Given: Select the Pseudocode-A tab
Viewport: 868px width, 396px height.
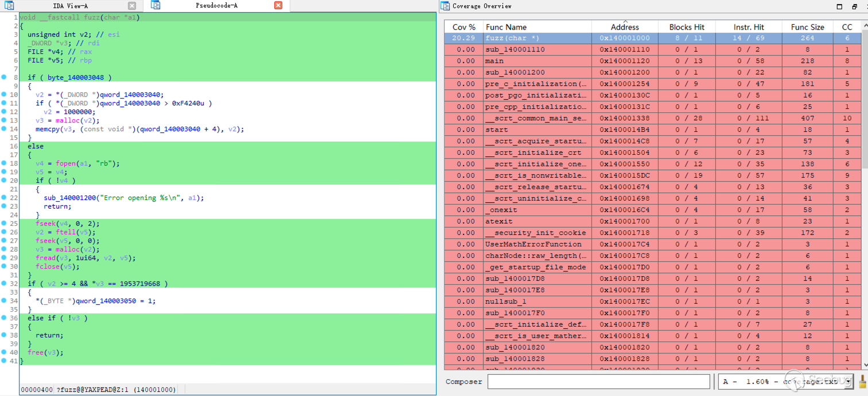Looking at the screenshot, I should click(216, 6).
